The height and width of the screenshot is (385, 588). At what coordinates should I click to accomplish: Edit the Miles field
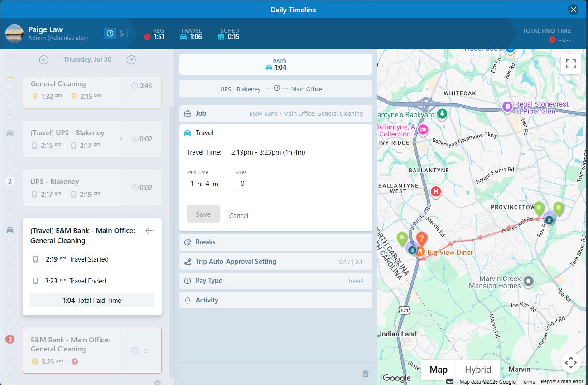point(242,184)
